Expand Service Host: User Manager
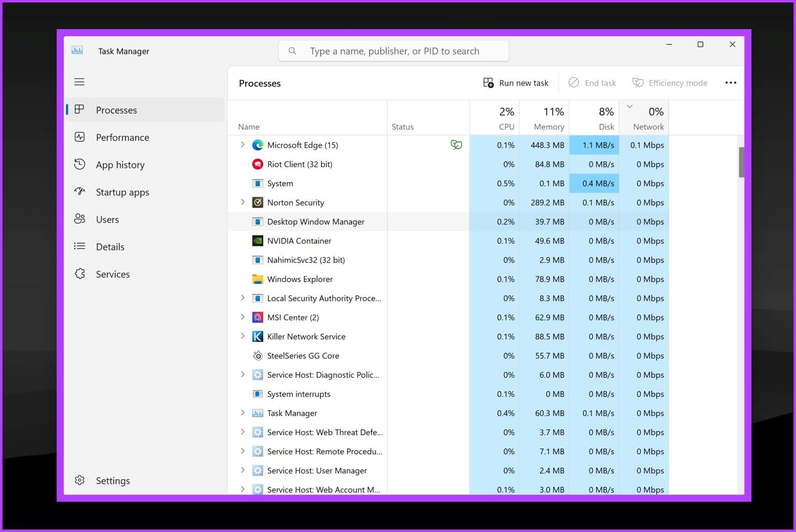The height and width of the screenshot is (532, 796). [243, 470]
